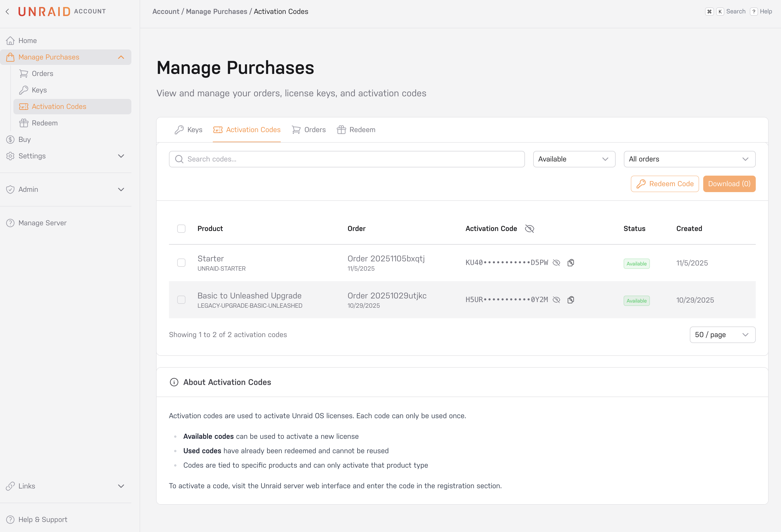Select the Keys key icon in sidebar
Screen dimensions: 781x532
(x=23, y=90)
